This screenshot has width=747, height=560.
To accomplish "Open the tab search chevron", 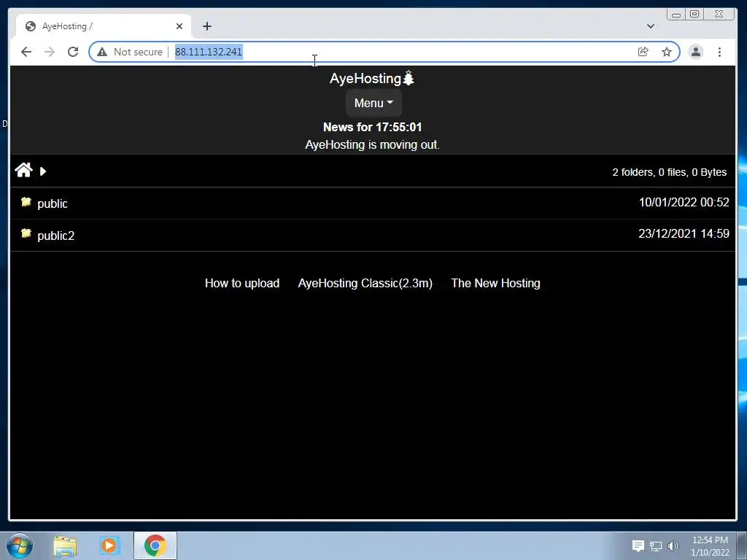I will pyautogui.click(x=650, y=26).
